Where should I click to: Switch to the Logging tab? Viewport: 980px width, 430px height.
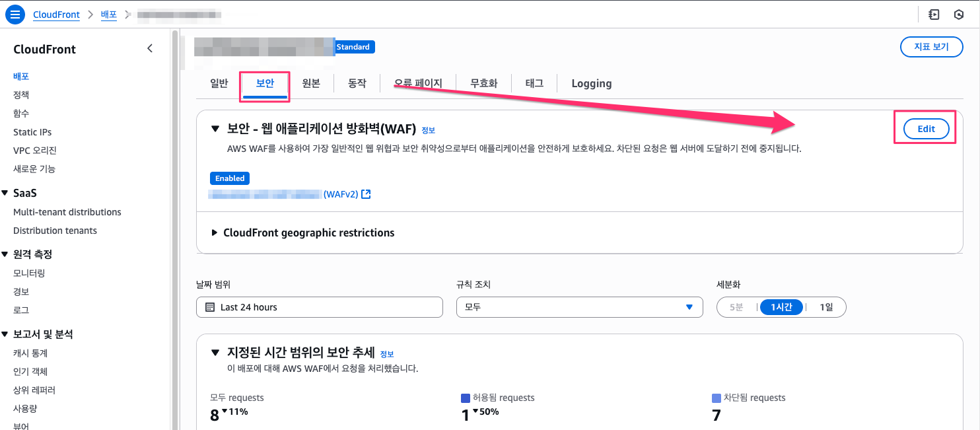tap(592, 83)
